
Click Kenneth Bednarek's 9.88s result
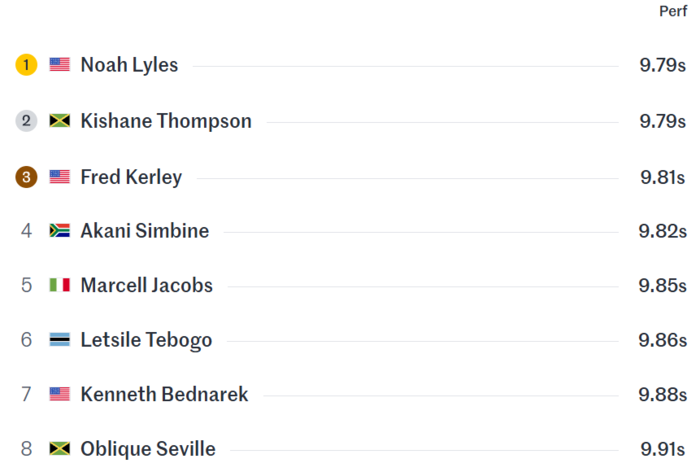[x=663, y=394]
